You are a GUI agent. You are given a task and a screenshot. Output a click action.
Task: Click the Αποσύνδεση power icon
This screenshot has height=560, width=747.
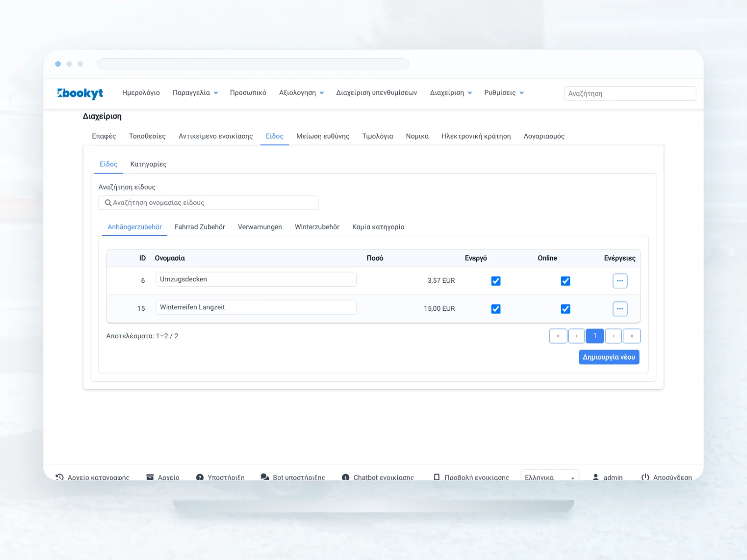pos(645,477)
